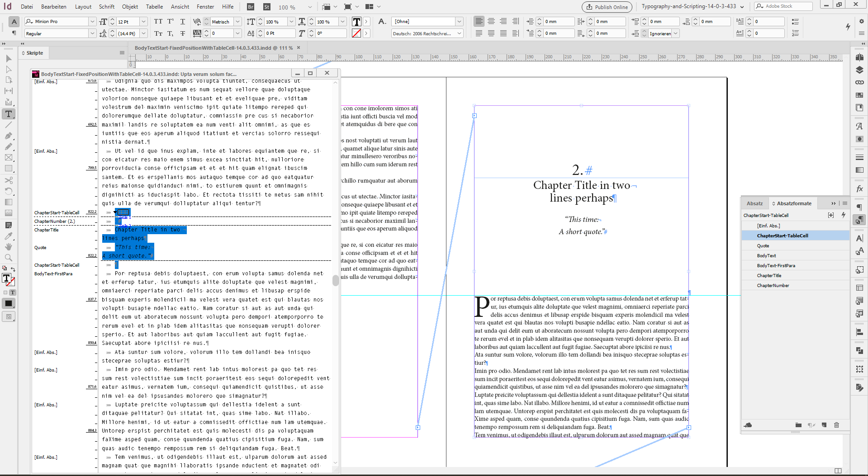This screenshot has width=868, height=476.
Task: Apply the Quote paragraph style
Action: coord(763,245)
